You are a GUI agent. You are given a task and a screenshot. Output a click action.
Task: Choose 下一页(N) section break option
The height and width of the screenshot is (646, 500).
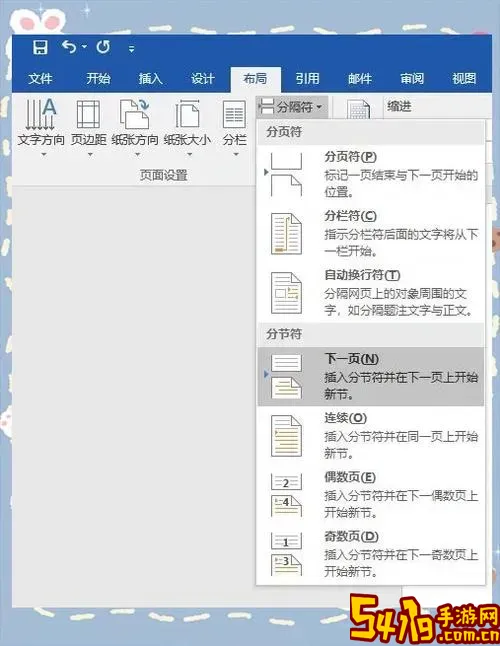point(371,377)
